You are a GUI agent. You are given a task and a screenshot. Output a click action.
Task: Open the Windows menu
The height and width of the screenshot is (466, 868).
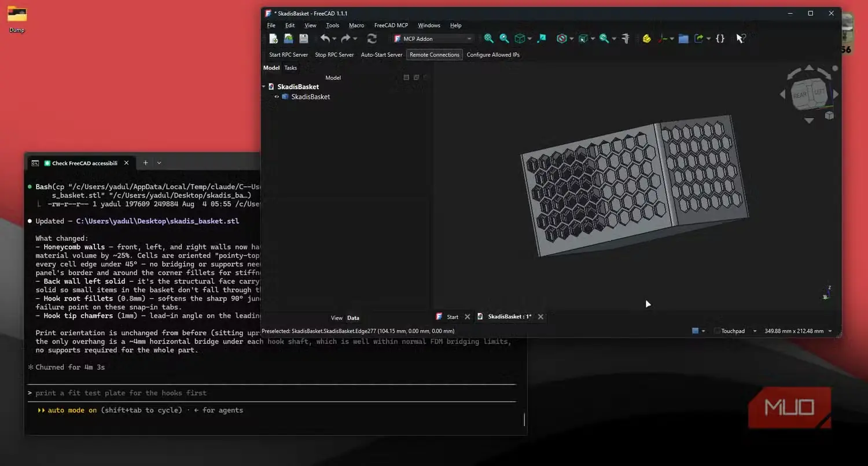pyautogui.click(x=429, y=25)
